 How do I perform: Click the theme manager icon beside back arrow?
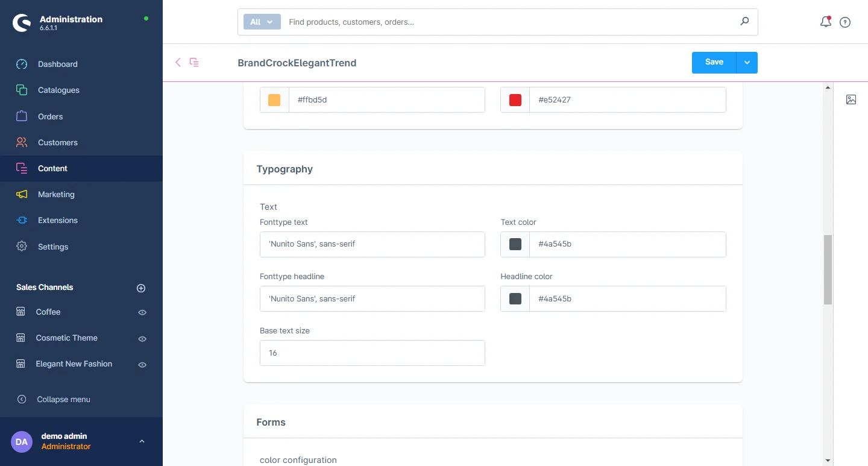194,63
